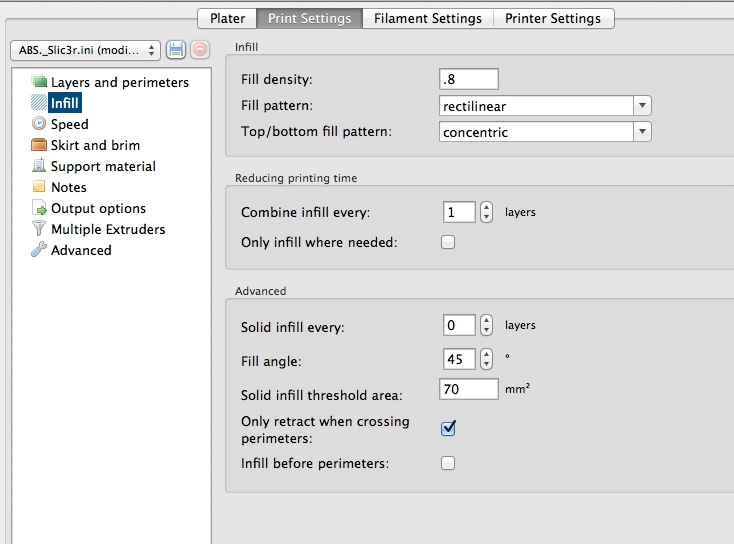Expand the Top/bottom fill pattern dropdown
The width and height of the screenshot is (734, 544).
tap(545, 132)
